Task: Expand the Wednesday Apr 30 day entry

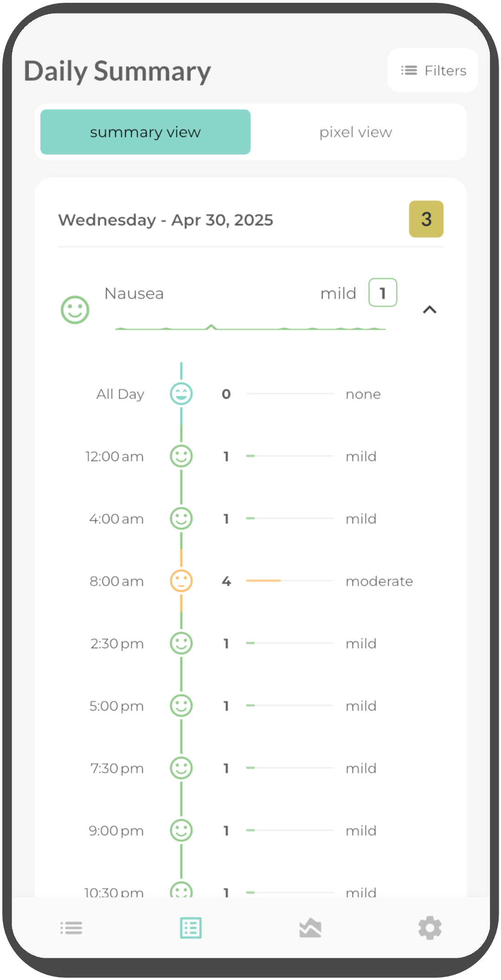Action: pyautogui.click(x=165, y=220)
